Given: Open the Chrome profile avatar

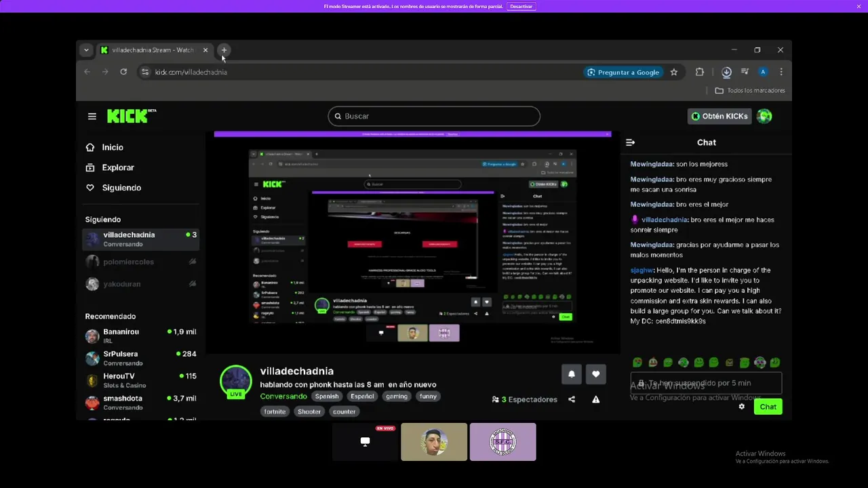Looking at the screenshot, I should click(x=763, y=72).
